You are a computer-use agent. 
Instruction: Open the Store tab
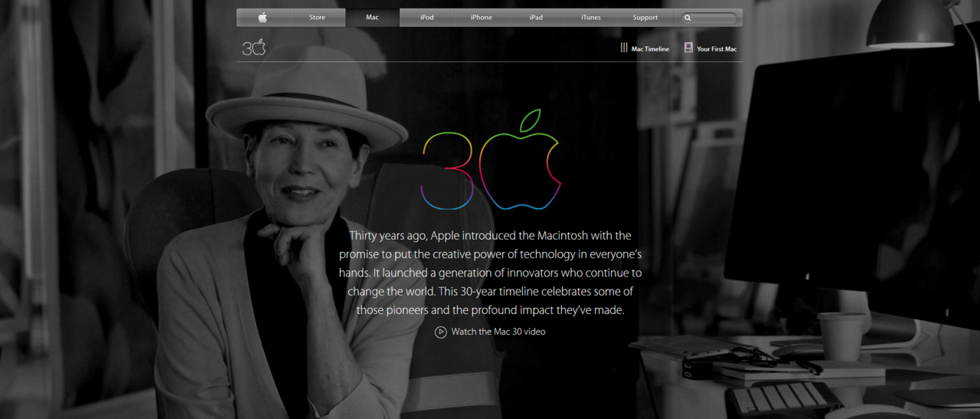(x=317, y=18)
